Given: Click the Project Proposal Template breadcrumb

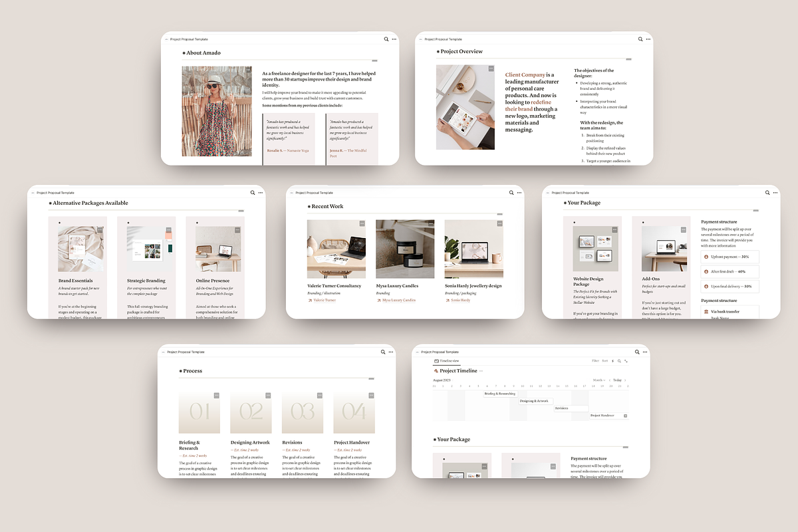Looking at the screenshot, I should tap(439, 352).
